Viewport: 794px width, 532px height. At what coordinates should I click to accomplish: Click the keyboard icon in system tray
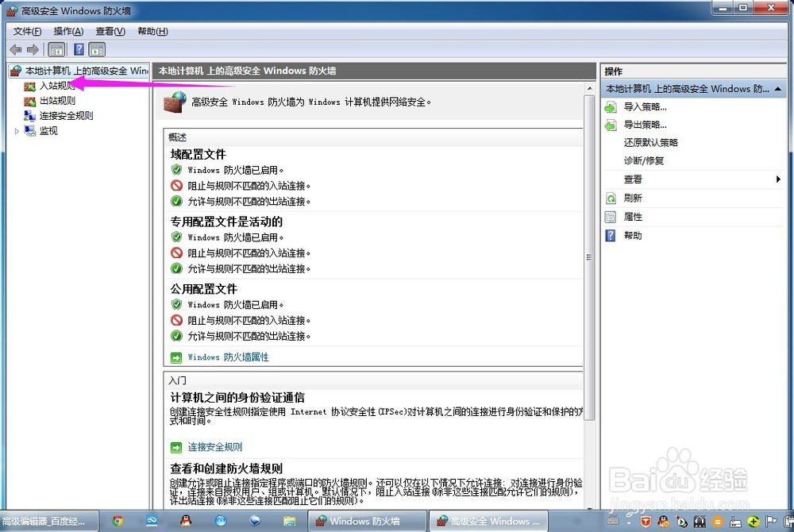(x=613, y=520)
